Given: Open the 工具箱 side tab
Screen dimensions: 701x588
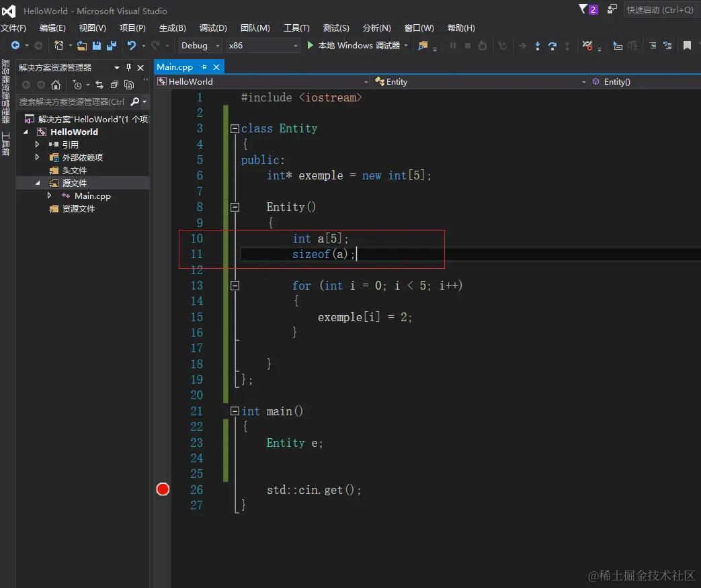Looking at the screenshot, I should (6, 144).
